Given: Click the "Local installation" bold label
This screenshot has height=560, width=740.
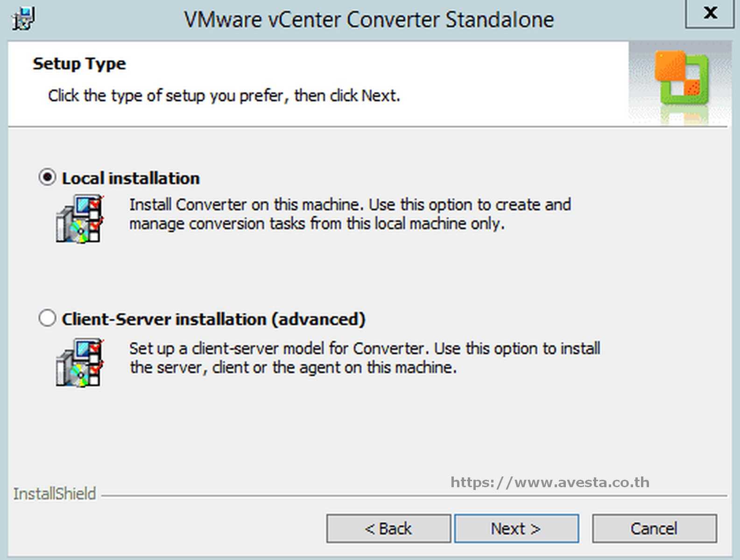Looking at the screenshot, I should (131, 178).
